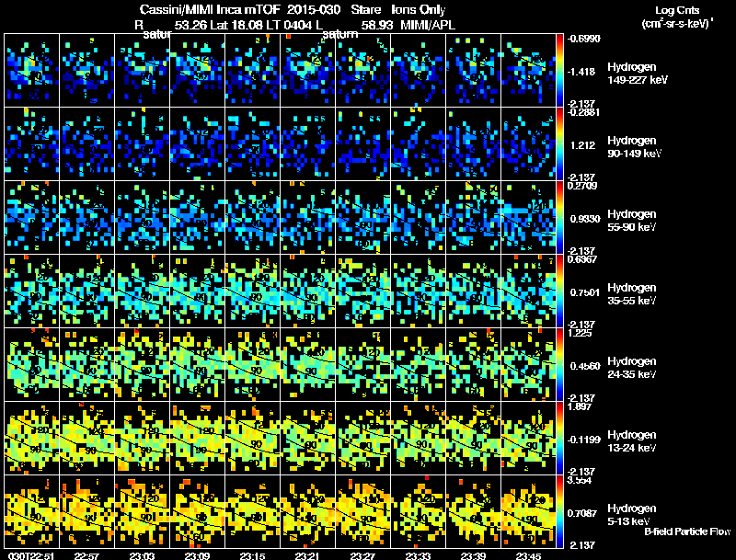
Task: Select the 'Hydrogen 90-149 keV' row label
Action: (x=634, y=147)
